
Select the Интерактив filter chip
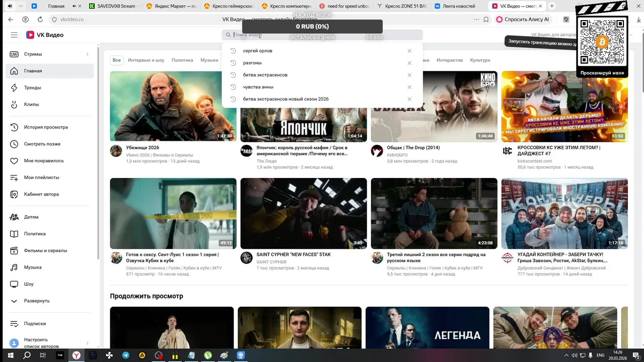pos(449,60)
